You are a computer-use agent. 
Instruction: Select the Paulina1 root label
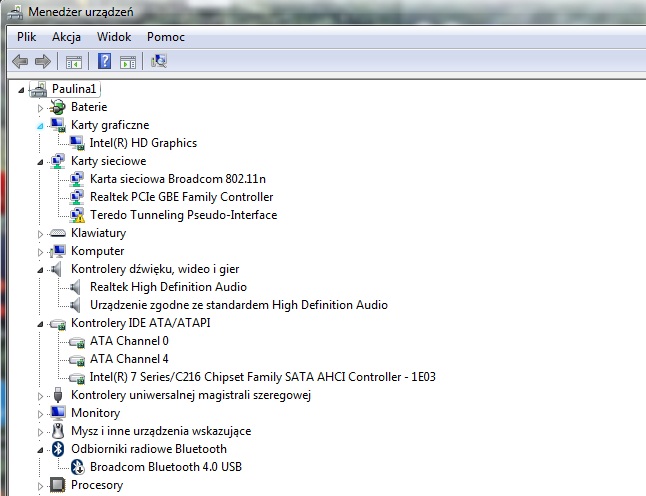click(x=74, y=89)
